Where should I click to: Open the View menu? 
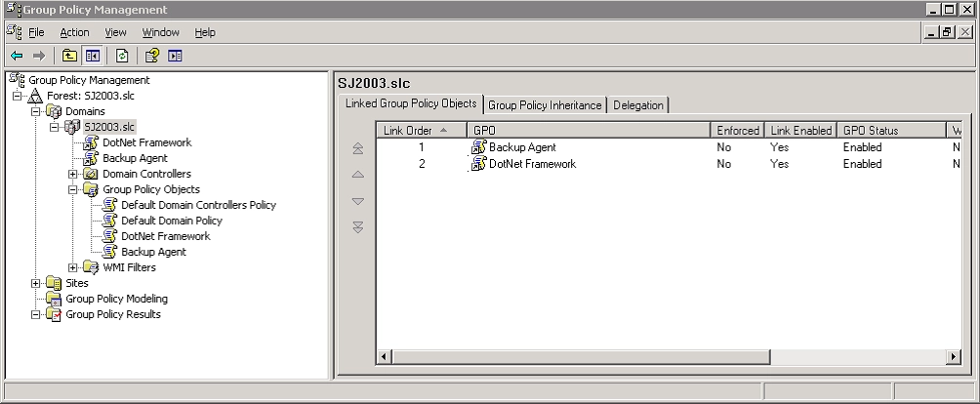(115, 32)
